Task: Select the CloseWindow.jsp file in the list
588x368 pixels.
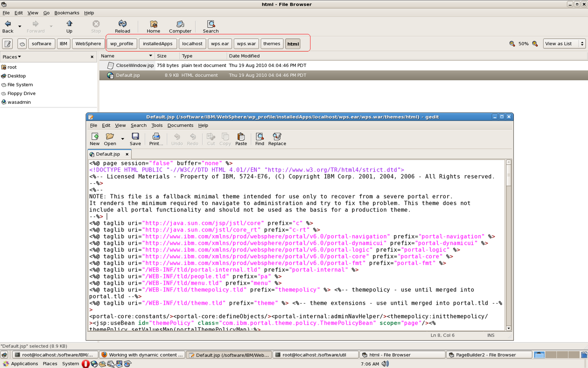Action: point(135,65)
